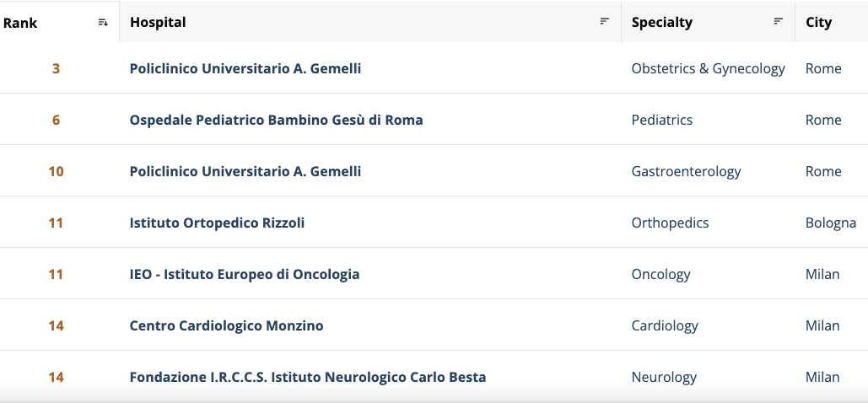Click the Specialty column sort icon
868x403 pixels.
(778, 22)
